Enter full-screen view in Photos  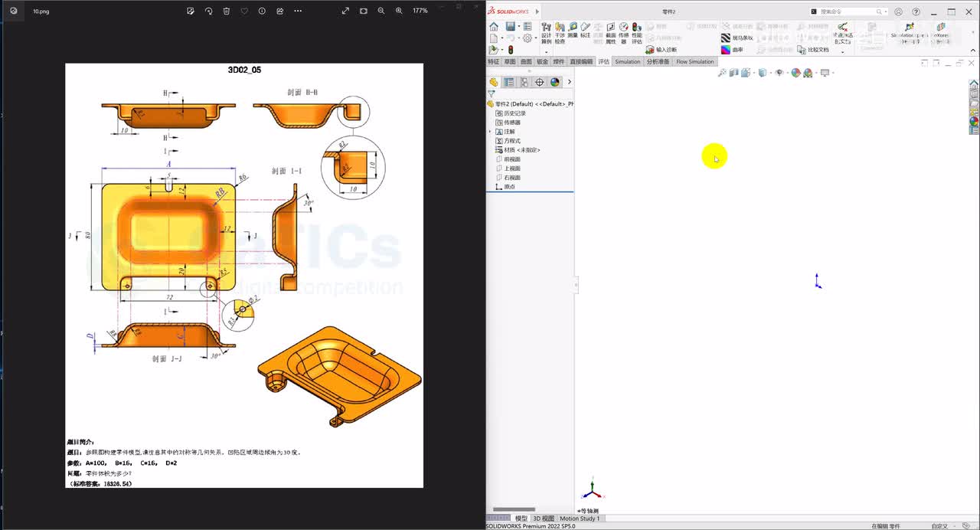pos(345,11)
